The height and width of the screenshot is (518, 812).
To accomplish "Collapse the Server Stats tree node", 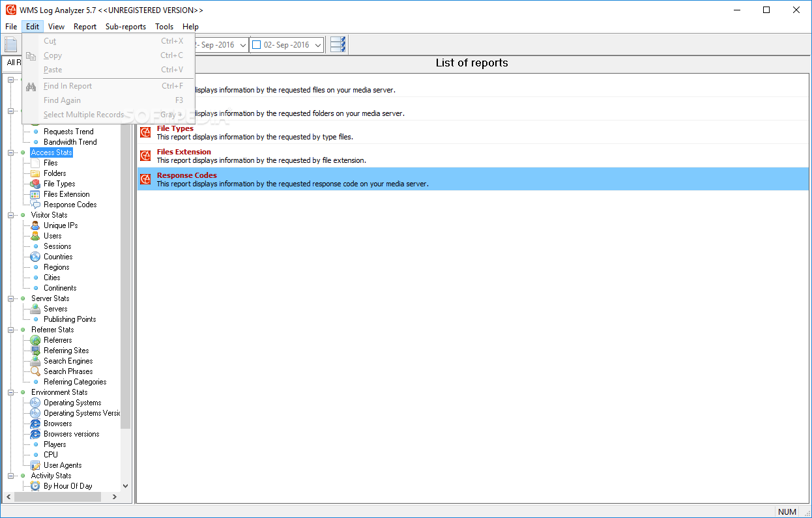I will [11, 298].
